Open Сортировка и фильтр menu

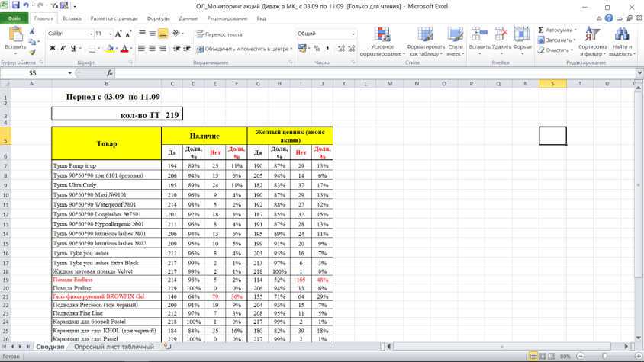pyautogui.click(x=592, y=41)
